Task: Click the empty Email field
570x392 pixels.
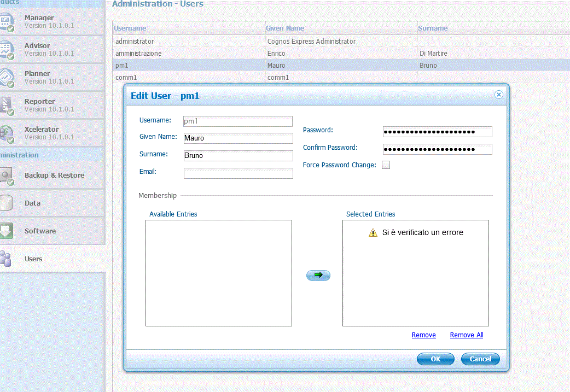Action: 238,173
